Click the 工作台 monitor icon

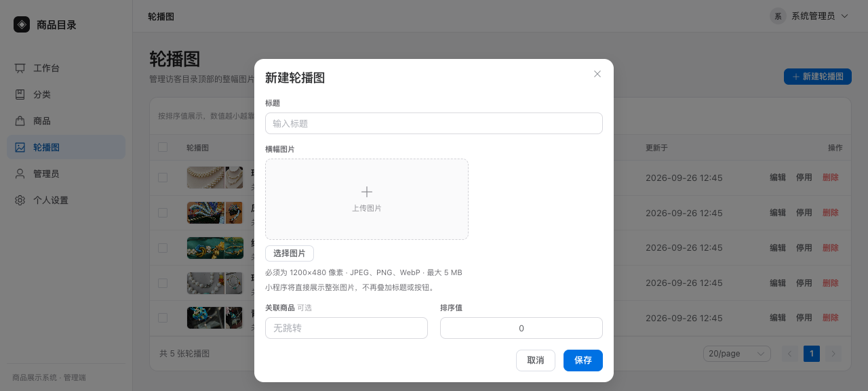click(20, 68)
